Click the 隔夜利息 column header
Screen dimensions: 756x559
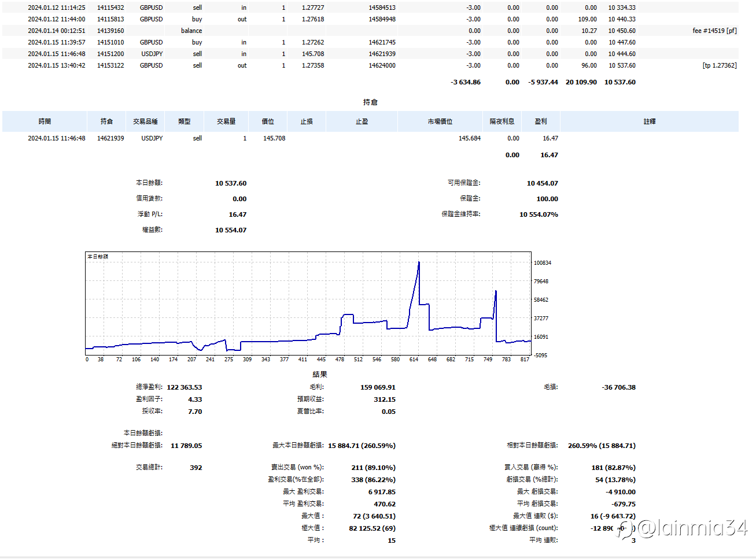(x=501, y=121)
